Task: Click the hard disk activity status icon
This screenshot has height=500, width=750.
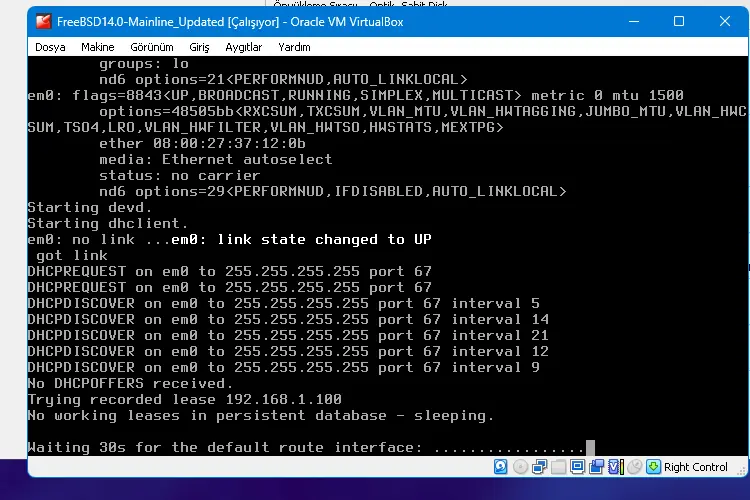Action: tap(500, 467)
